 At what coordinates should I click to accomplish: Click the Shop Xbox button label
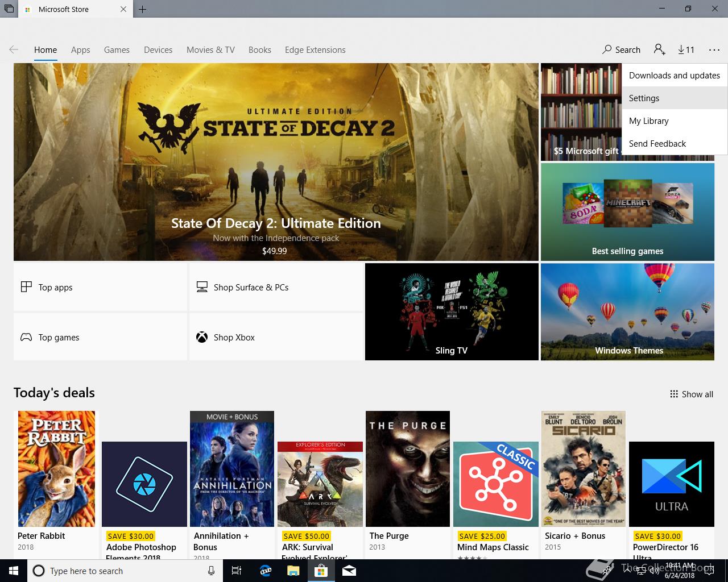234,337
